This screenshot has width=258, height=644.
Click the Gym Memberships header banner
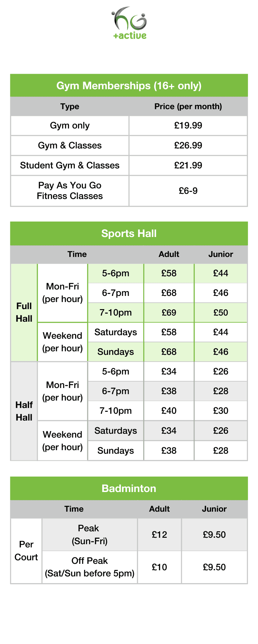(x=129, y=86)
